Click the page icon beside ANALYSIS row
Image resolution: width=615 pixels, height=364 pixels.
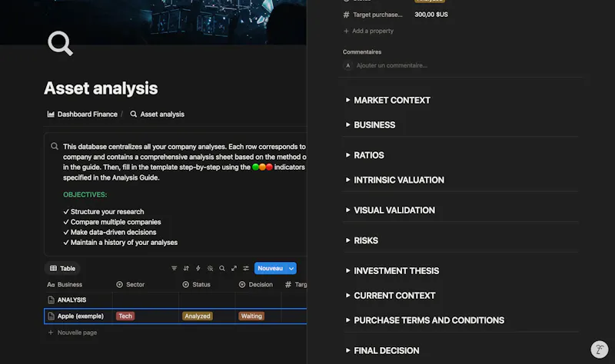51,300
